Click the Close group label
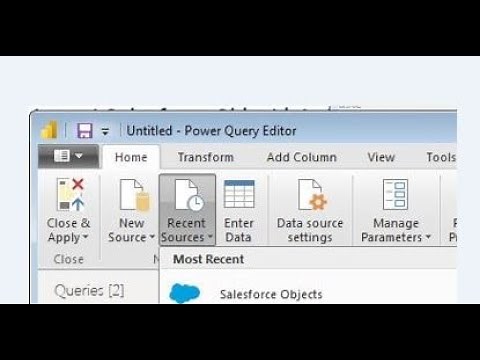This screenshot has width=480, height=360. click(x=69, y=259)
